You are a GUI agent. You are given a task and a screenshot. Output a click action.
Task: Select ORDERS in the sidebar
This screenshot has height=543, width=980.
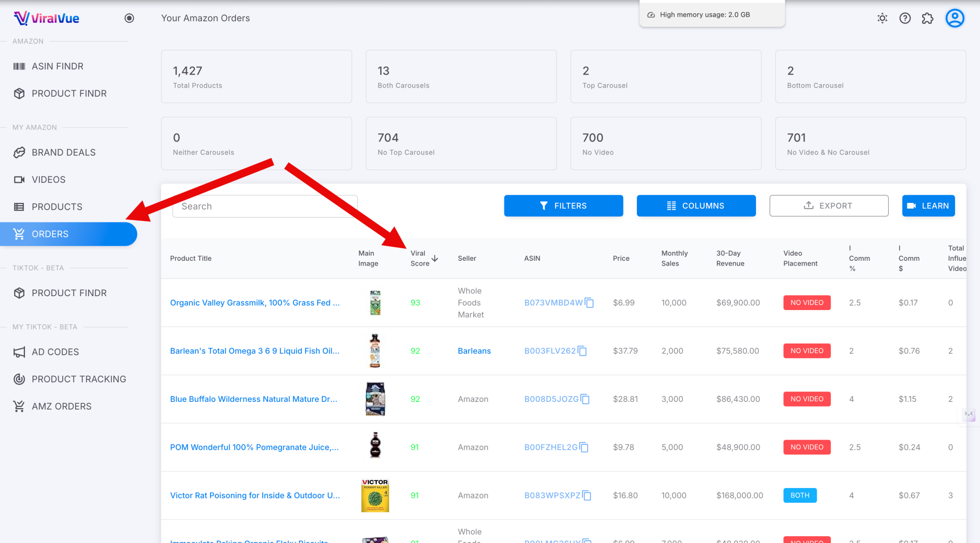click(x=50, y=234)
